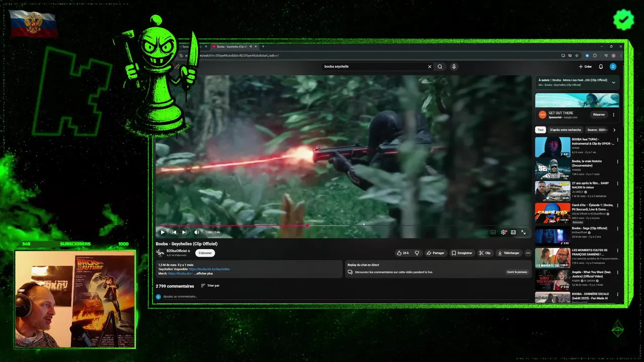Image resolution: width=644 pixels, height=362 pixels.
Task: Subscribe with the S'abonner button
Action: pos(205,253)
